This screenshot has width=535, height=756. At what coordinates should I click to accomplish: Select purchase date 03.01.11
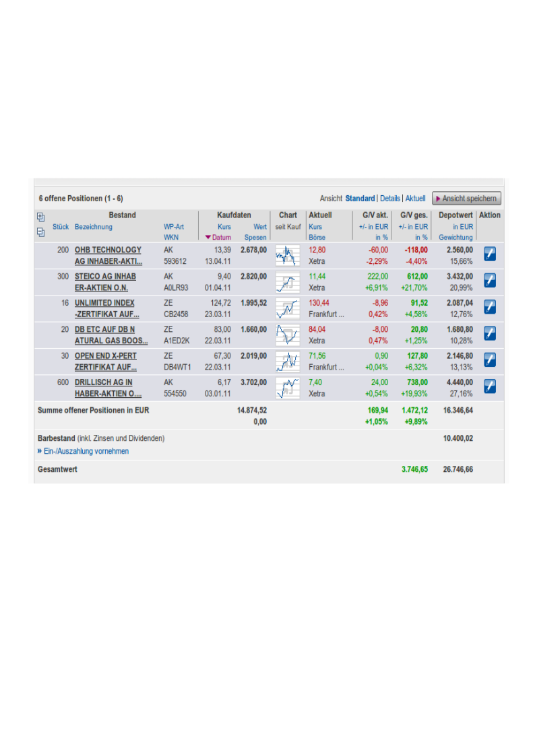[x=218, y=394]
